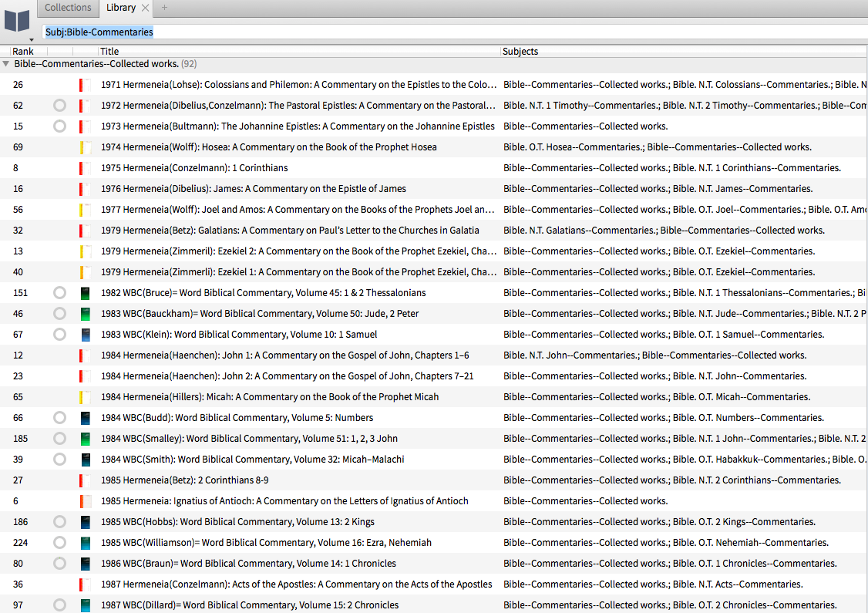
Task: Toggle circle indicator for 1984 WBC(Smalley) 1, 2, 3 John
Action: (60, 439)
